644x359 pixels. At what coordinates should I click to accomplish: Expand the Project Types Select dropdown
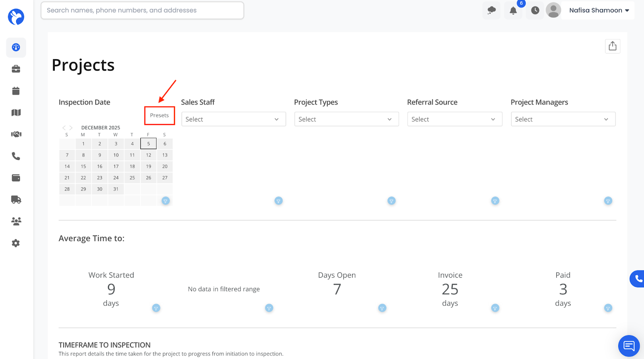(347, 119)
